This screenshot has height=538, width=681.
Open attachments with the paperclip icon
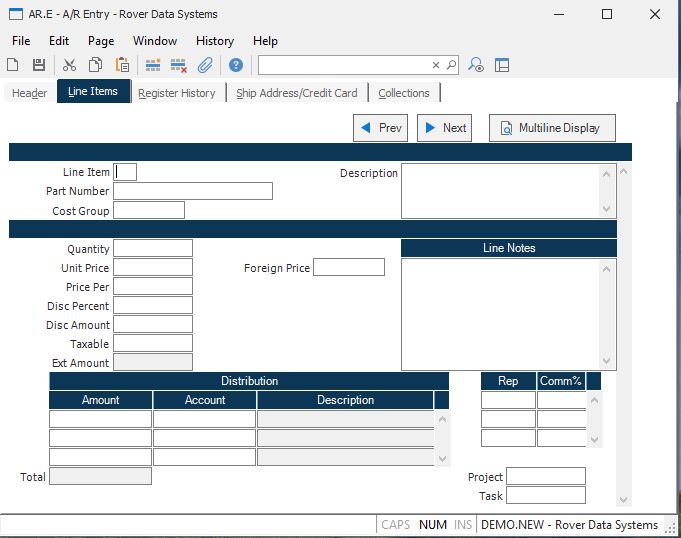click(x=205, y=65)
